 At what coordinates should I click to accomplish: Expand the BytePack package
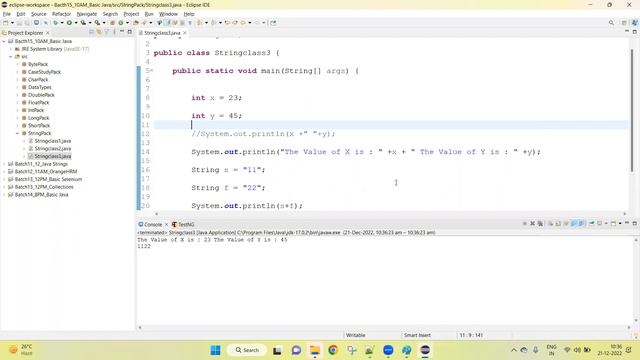18,64
